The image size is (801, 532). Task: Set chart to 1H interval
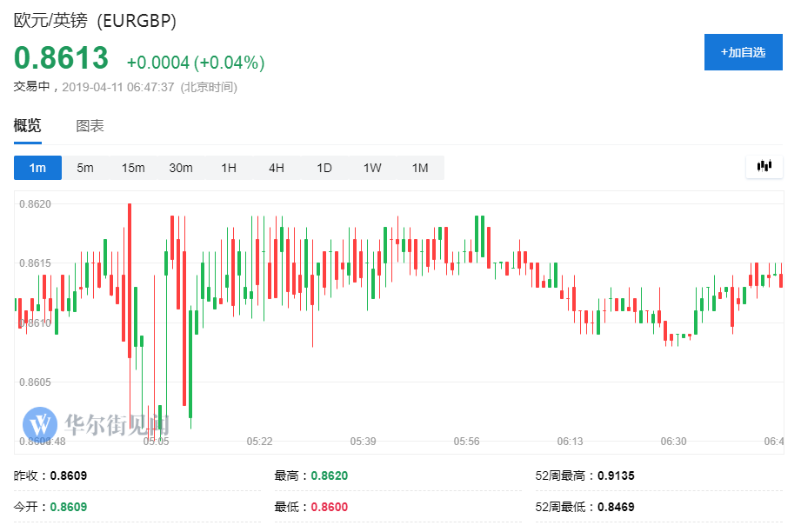click(229, 168)
